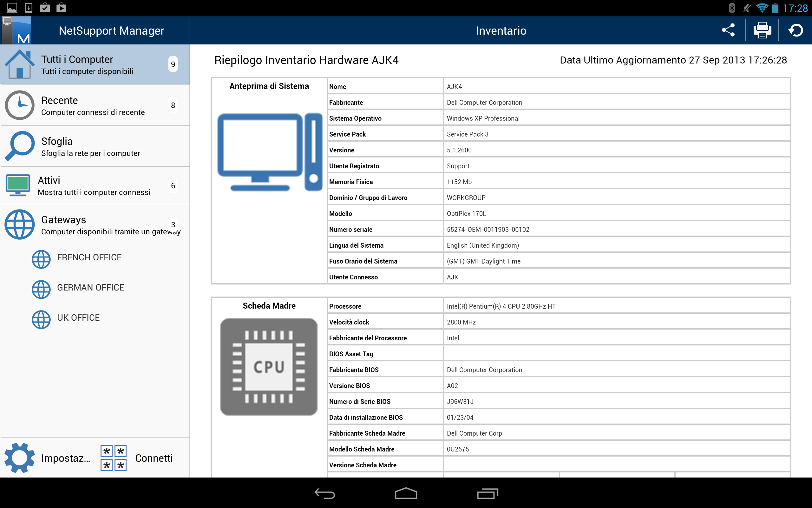812x508 pixels.
Task: Open Tutti i Computer via the house icon
Action: pyautogui.click(x=19, y=64)
